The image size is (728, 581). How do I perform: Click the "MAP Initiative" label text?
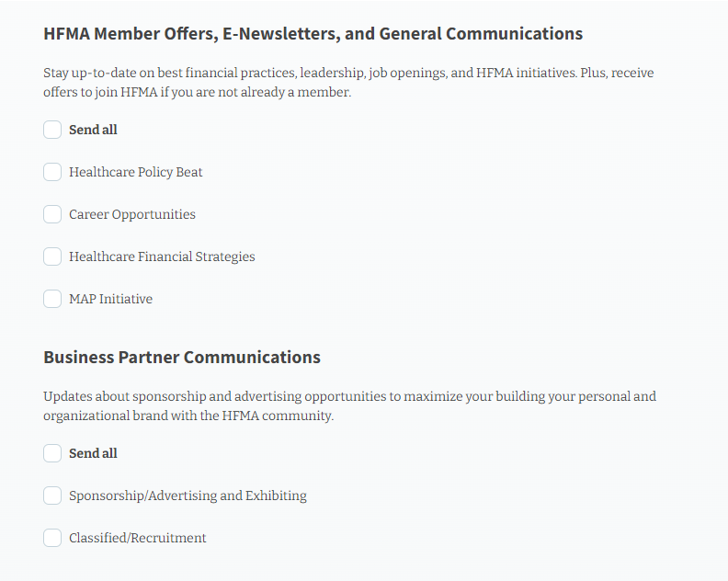(110, 299)
